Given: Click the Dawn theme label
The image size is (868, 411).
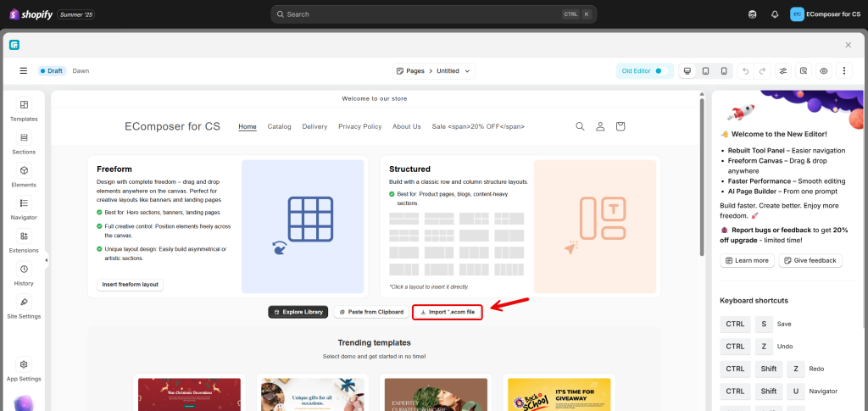Looking at the screenshot, I should 81,71.
